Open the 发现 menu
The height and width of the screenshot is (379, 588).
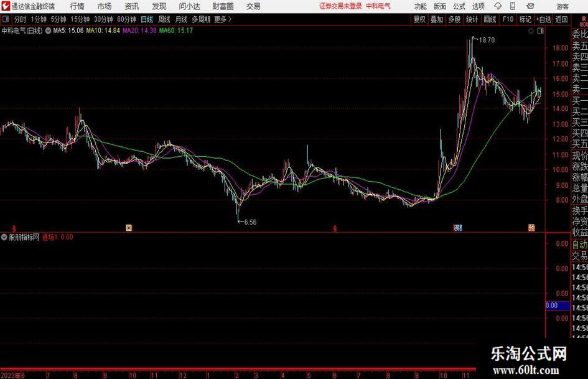click(159, 6)
